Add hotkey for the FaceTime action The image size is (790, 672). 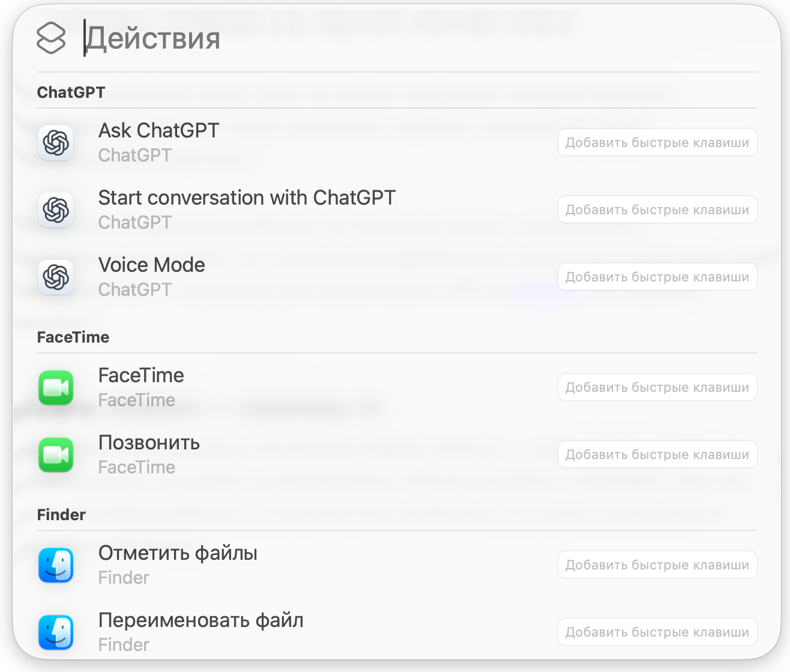pos(657,388)
